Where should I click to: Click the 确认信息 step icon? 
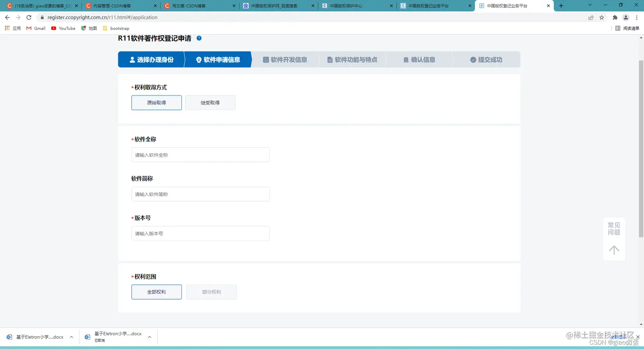[406, 60]
